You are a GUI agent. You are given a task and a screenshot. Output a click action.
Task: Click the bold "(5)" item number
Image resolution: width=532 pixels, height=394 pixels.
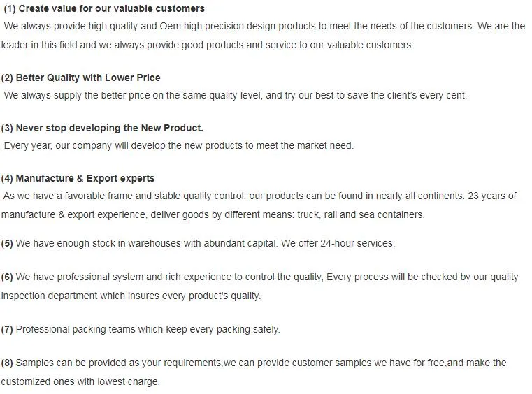(7, 244)
